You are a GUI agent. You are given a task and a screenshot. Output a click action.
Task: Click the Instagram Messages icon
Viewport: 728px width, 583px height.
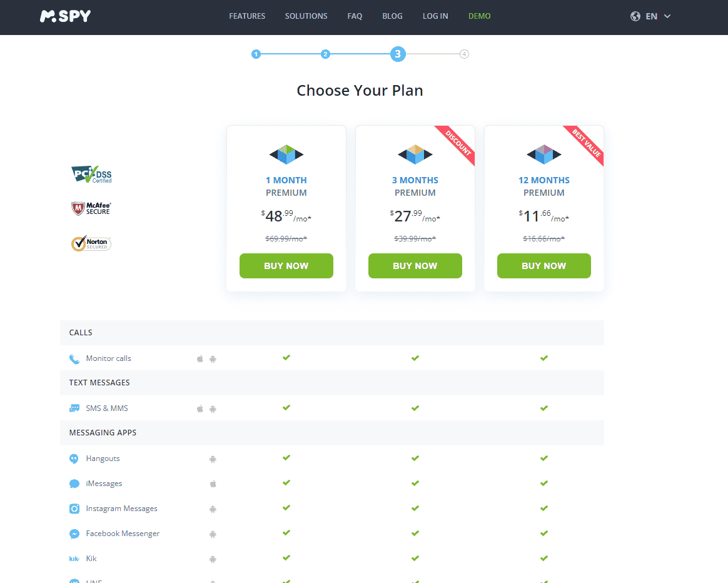(74, 509)
